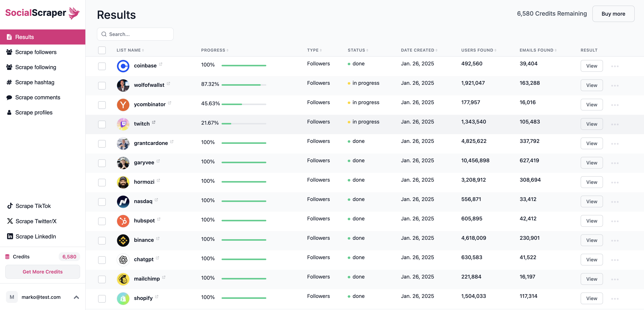
Task: Click the binance logo thumbnail
Action: (x=123, y=240)
